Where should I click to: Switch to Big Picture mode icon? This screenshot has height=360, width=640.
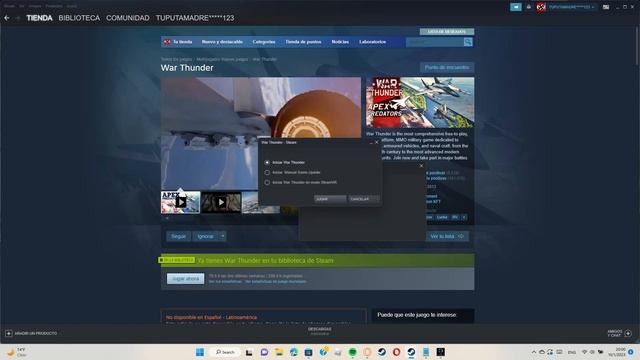606,7
